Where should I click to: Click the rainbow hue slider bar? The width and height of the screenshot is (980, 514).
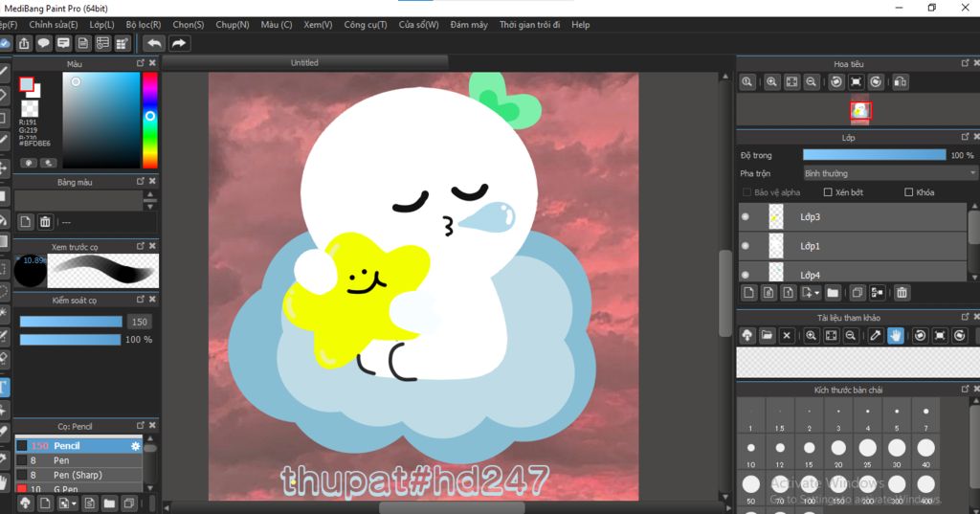coord(150,120)
